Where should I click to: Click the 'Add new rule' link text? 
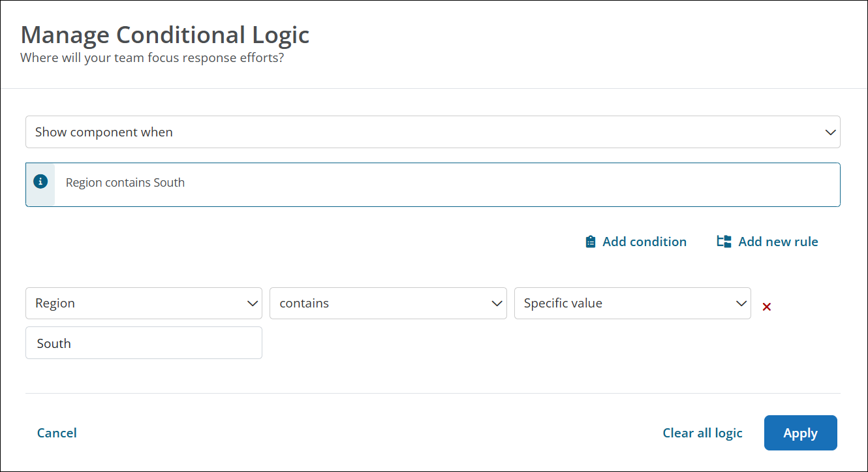[x=778, y=242]
